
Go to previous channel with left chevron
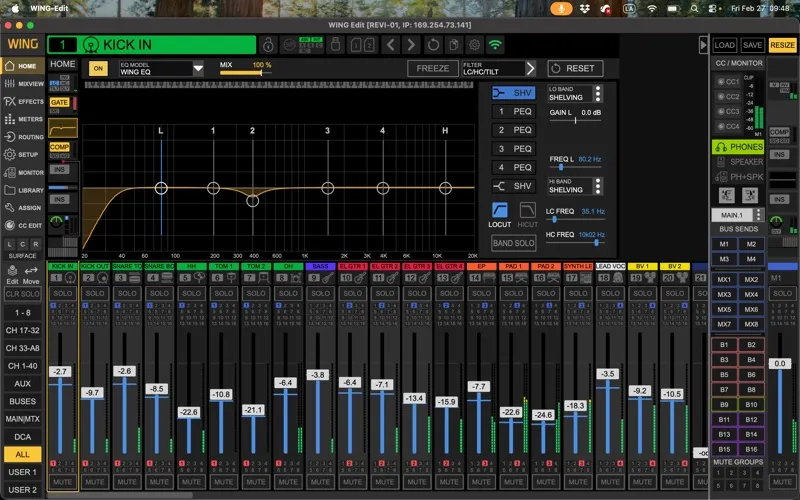coord(390,45)
